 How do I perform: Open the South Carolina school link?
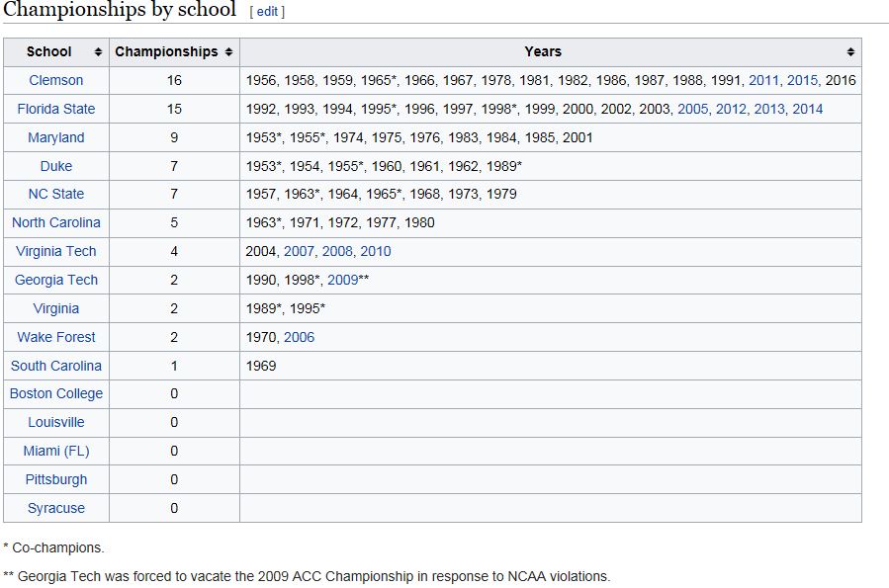[56, 366]
